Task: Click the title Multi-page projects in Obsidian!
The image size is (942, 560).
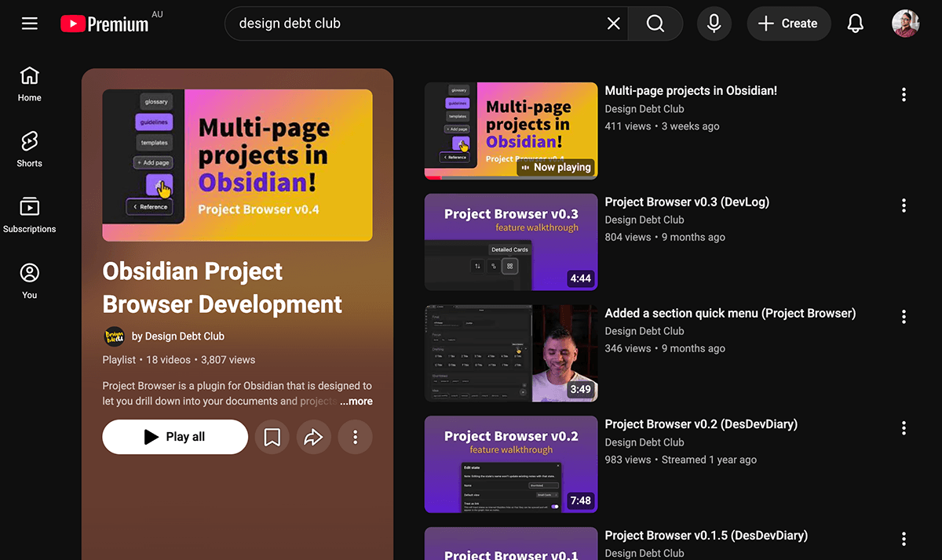Action: pyautogui.click(x=691, y=91)
